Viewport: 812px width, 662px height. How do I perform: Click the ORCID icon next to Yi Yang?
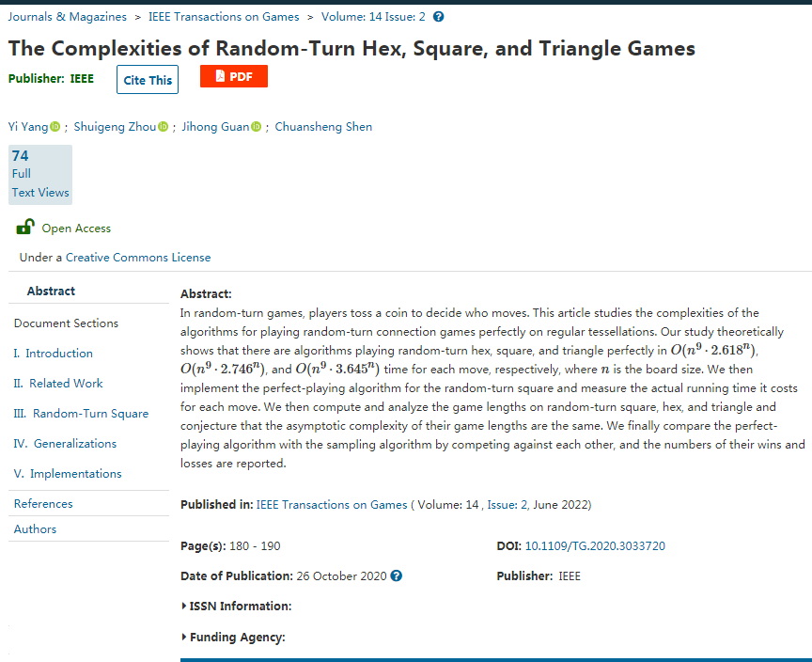pyautogui.click(x=55, y=127)
